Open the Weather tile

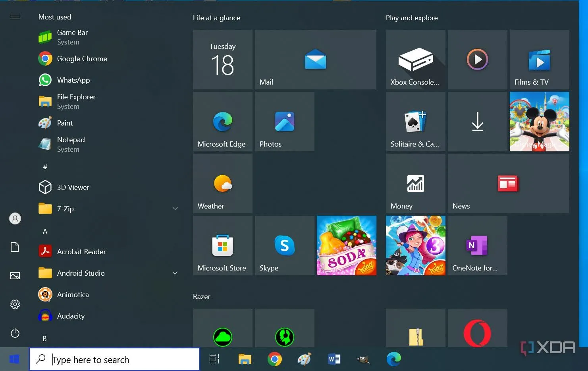[222, 184]
